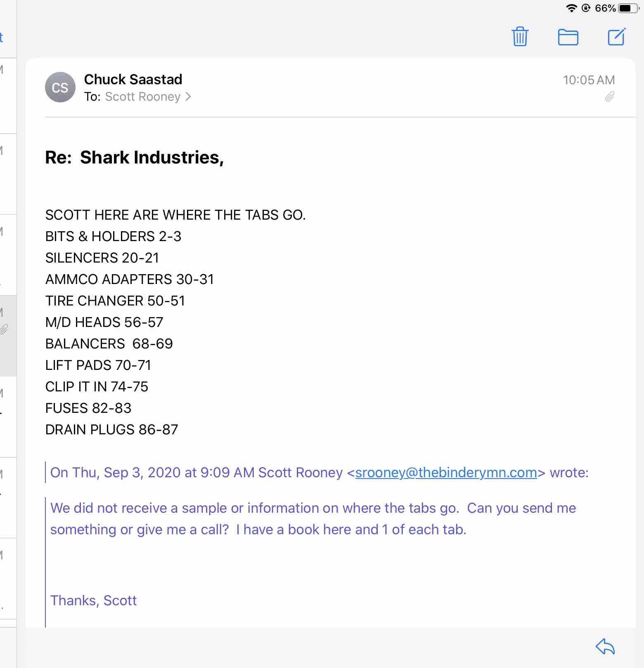
Task: Delete this email with the trash icon
Action: point(520,37)
